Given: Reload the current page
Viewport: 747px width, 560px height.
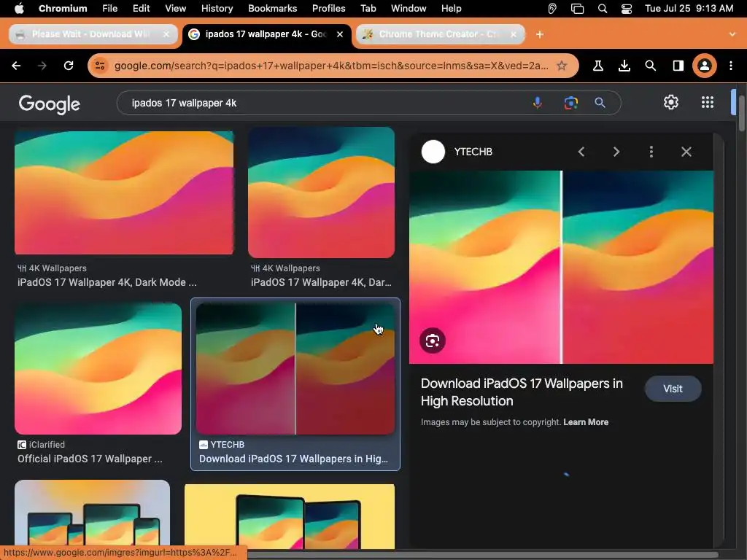Looking at the screenshot, I should (x=69, y=66).
